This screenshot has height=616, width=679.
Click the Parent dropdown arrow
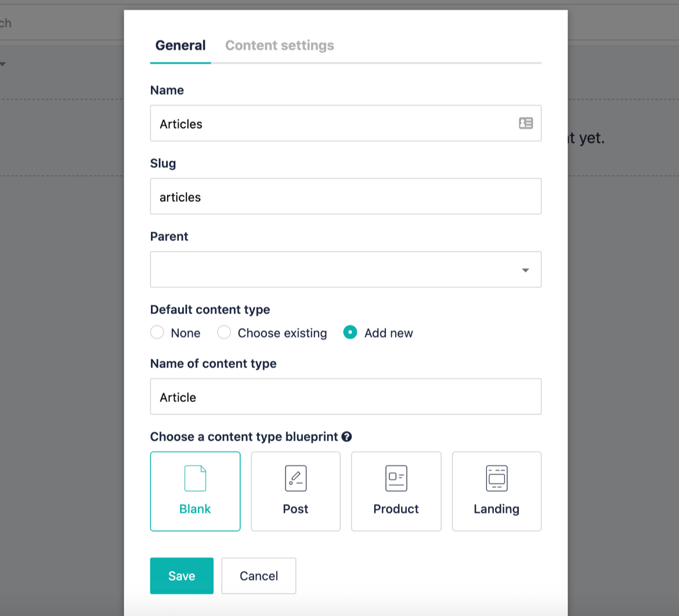point(525,271)
